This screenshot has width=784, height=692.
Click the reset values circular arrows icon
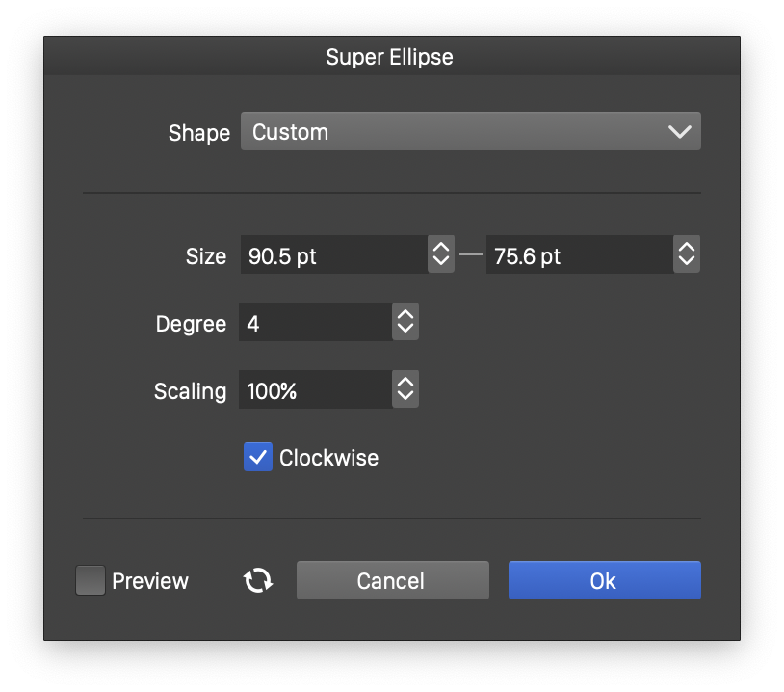(258, 580)
